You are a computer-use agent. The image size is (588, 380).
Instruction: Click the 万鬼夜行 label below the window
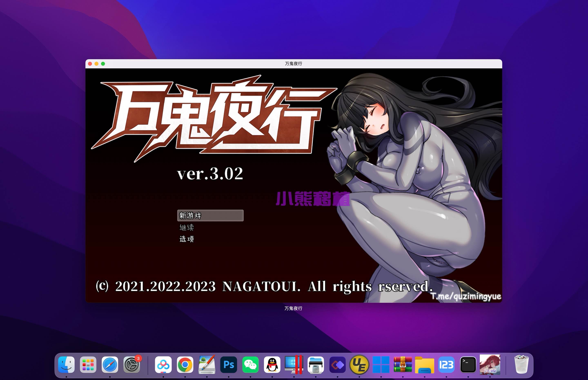tap(293, 308)
